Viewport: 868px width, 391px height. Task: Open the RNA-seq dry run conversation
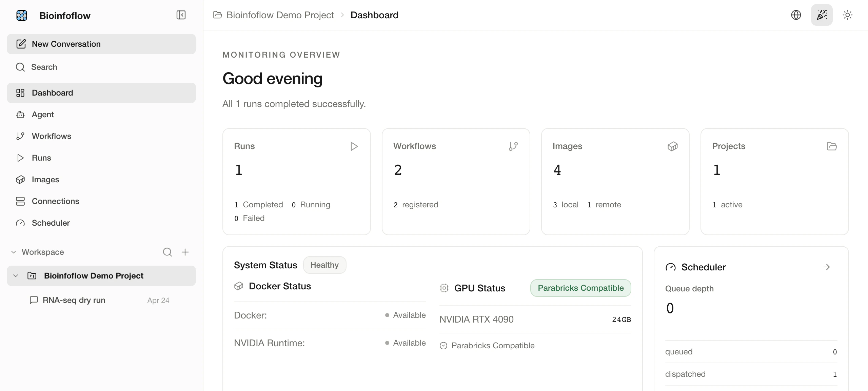[101, 300]
